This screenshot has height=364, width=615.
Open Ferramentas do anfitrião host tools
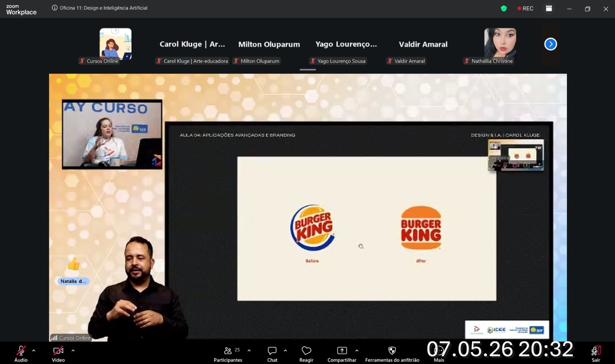392,354
